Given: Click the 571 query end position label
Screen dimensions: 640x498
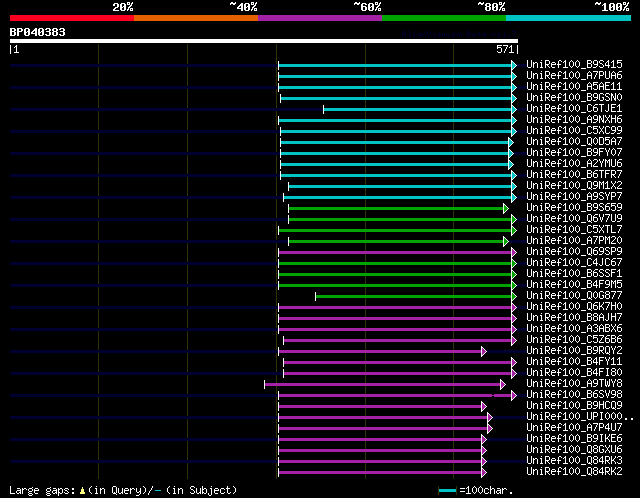Looking at the screenshot, I should (505, 49).
